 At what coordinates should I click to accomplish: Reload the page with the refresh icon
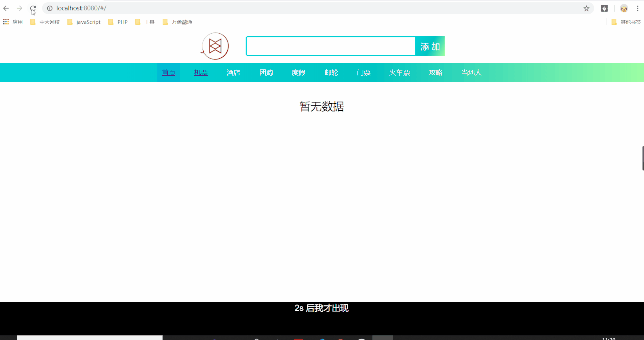point(32,8)
